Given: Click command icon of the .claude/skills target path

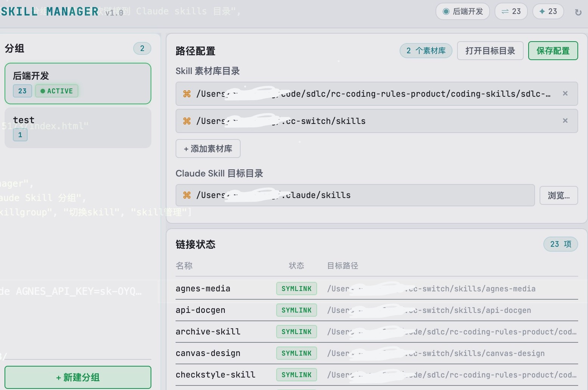Looking at the screenshot, I should pyautogui.click(x=187, y=195).
